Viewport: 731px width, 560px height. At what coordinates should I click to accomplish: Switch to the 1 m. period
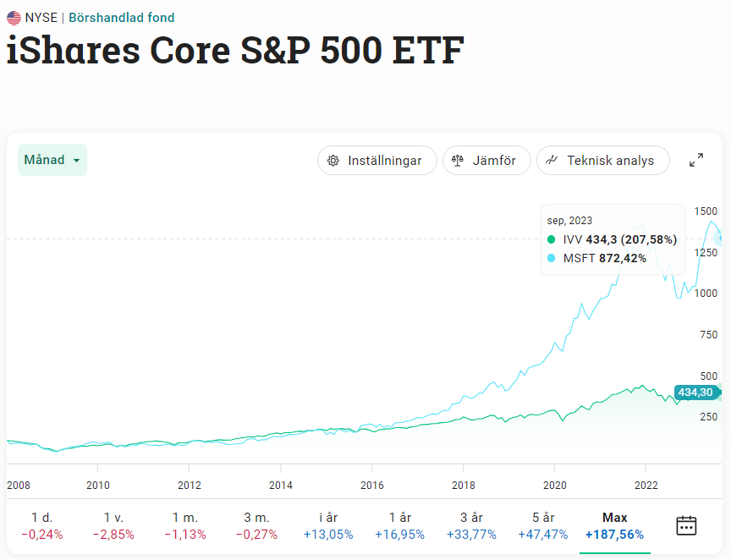(185, 525)
